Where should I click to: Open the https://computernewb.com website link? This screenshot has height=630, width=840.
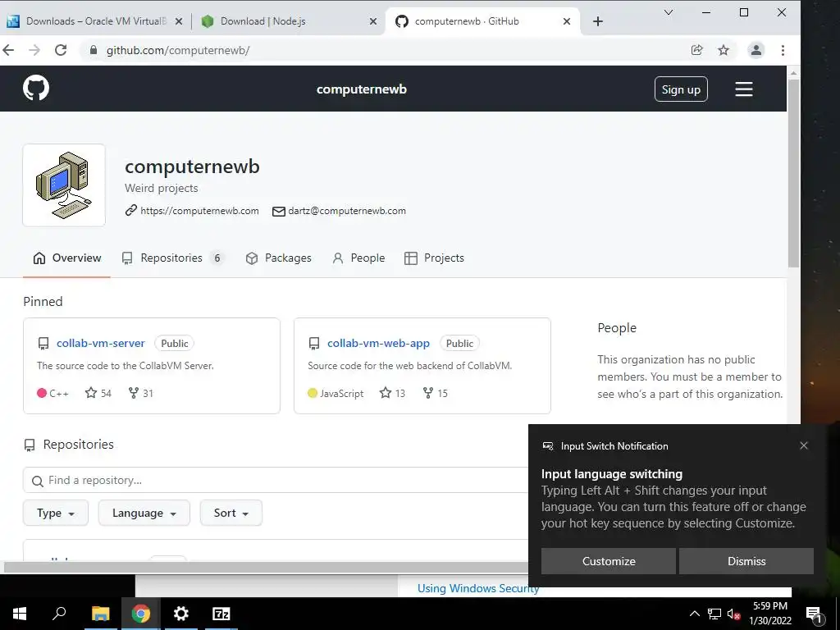[199, 211]
